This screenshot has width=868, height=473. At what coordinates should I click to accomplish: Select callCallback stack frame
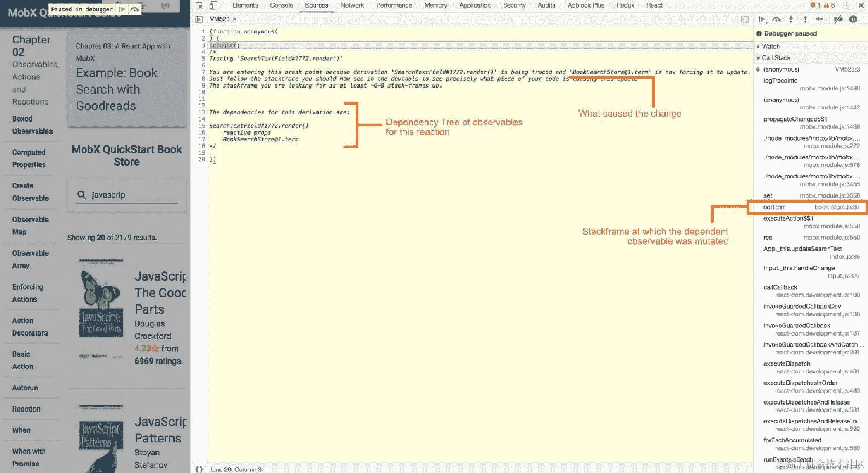809,291
